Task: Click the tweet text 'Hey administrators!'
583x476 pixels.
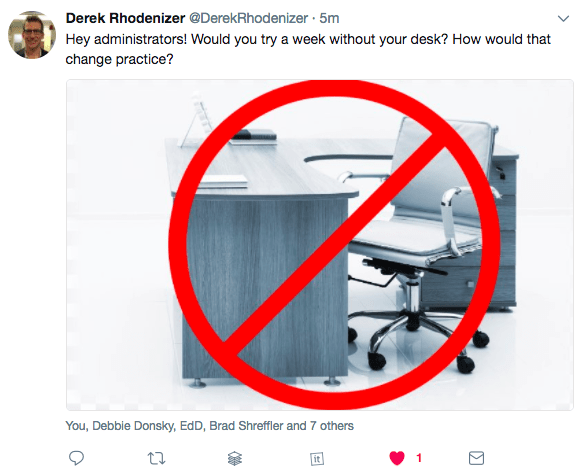Action: tap(126, 39)
